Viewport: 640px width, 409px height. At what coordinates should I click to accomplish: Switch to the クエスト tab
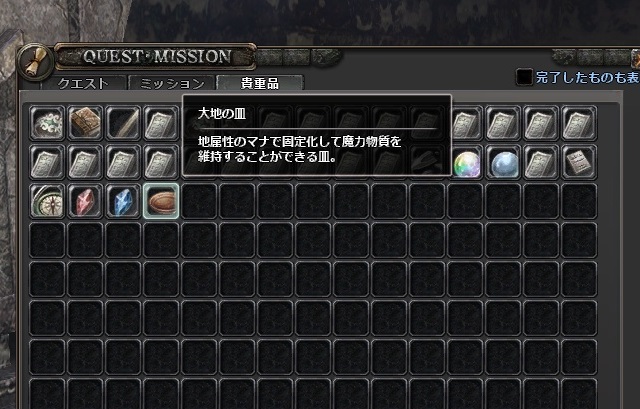point(83,83)
